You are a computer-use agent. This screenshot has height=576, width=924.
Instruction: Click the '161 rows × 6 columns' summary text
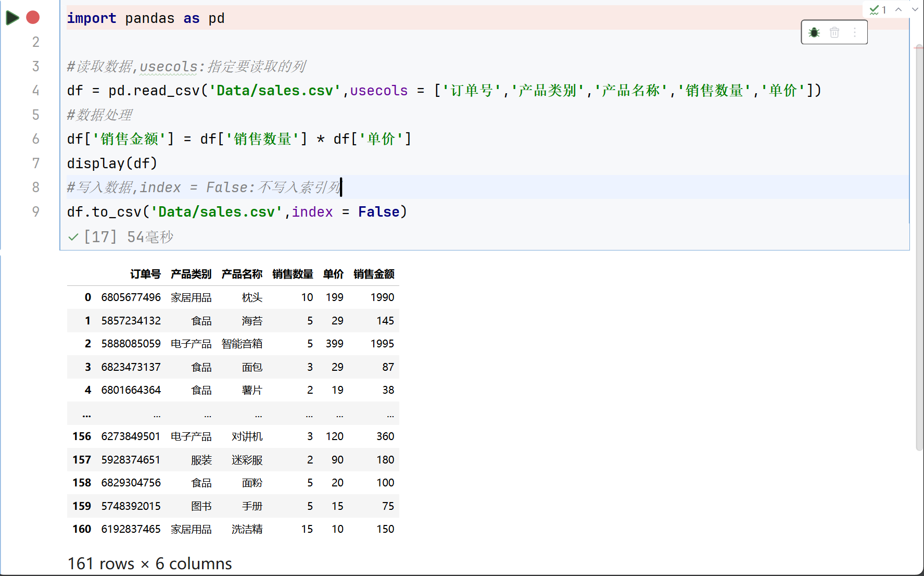point(149,564)
